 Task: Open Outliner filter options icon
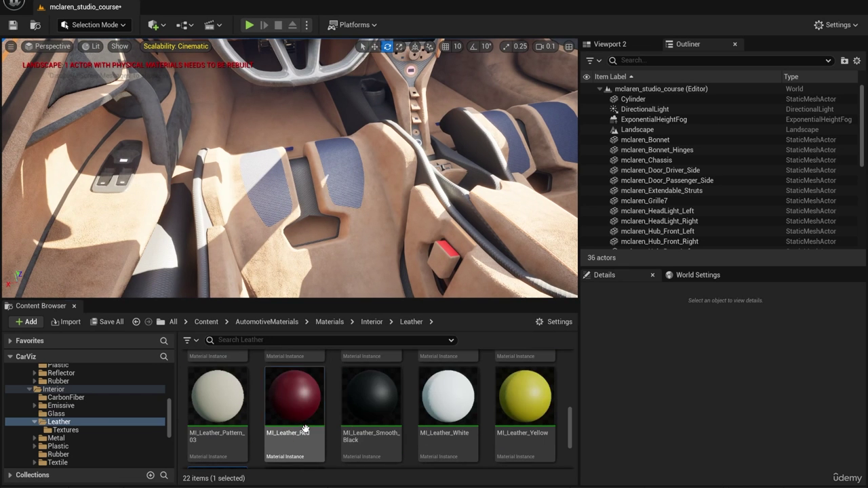593,60
